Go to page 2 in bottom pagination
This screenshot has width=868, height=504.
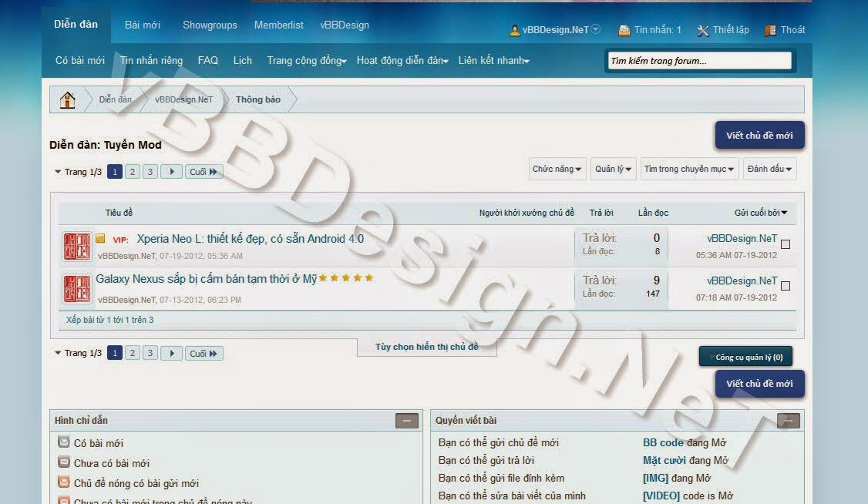coord(133,353)
